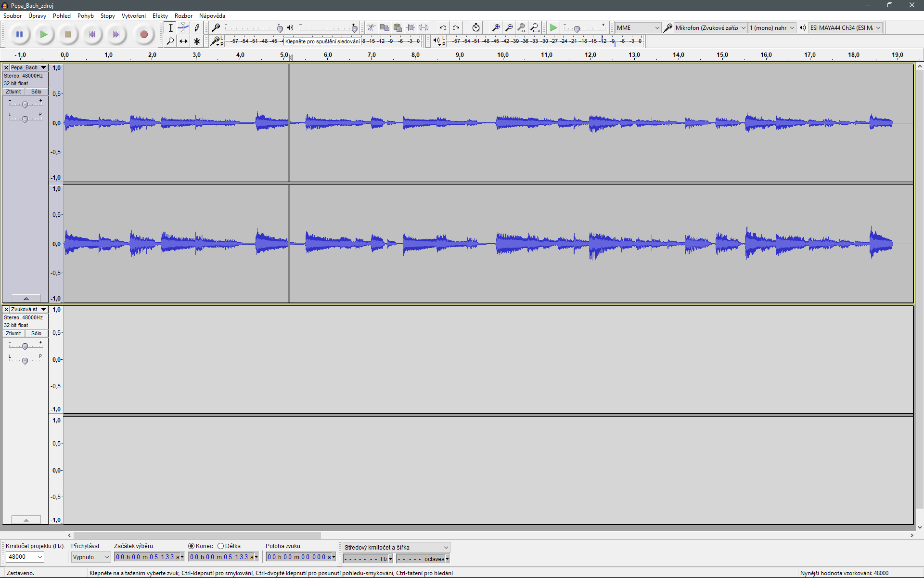Fit selection to window width
This screenshot has width=924, height=578.
pos(522,28)
